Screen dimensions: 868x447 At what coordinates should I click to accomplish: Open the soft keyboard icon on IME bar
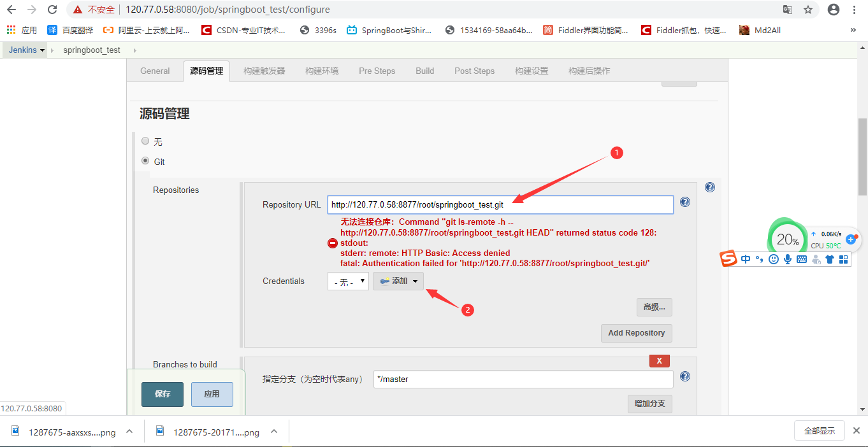tap(802, 259)
